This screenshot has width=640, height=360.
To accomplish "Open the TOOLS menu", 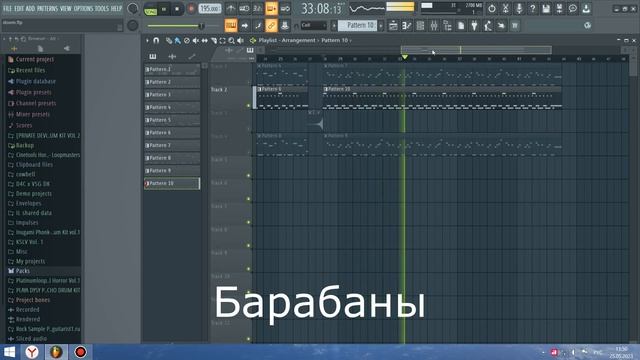I will click(x=102, y=9).
